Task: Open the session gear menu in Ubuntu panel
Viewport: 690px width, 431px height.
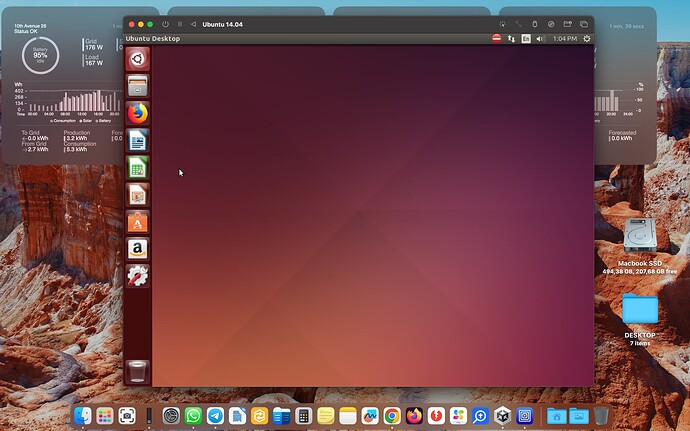Action: [x=587, y=39]
